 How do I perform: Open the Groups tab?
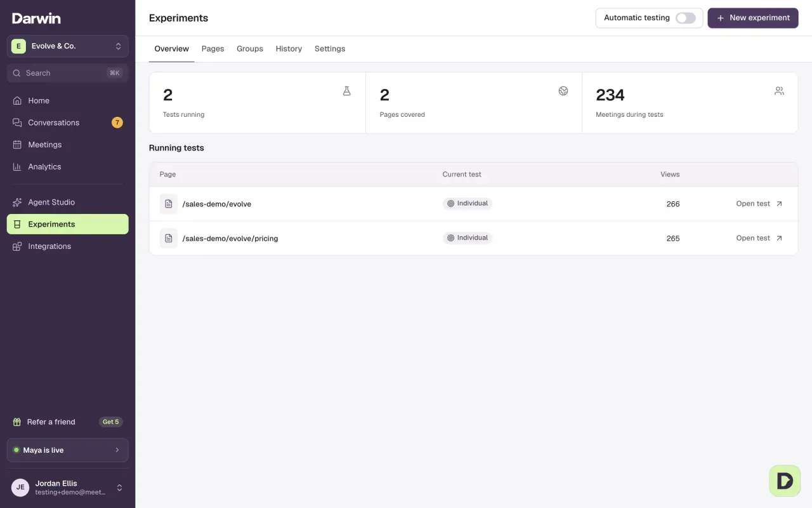coord(250,49)
